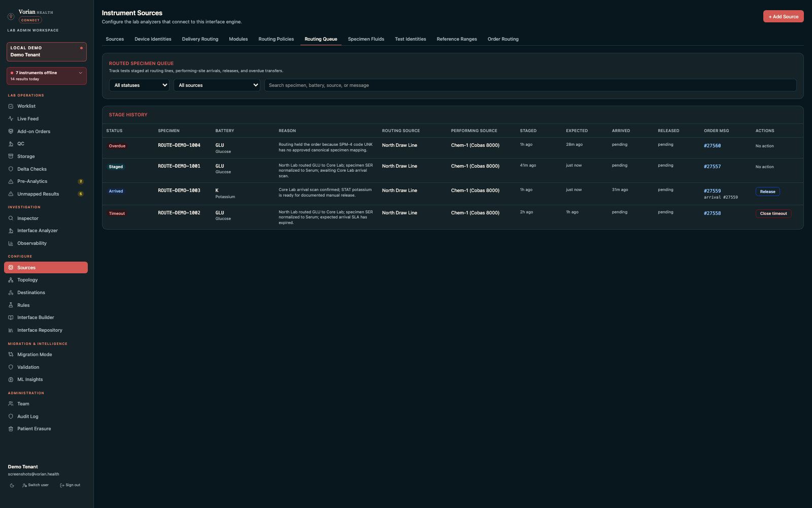The image size is (812, 508).
Task: Click the Patient Erasure trash icon
Action: point(11,429)
